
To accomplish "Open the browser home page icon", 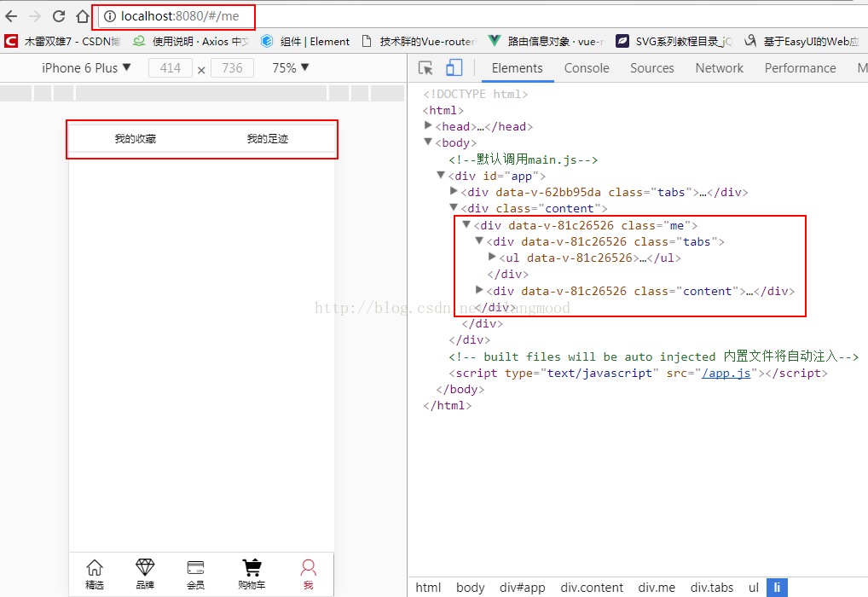I will pos(83,16).
